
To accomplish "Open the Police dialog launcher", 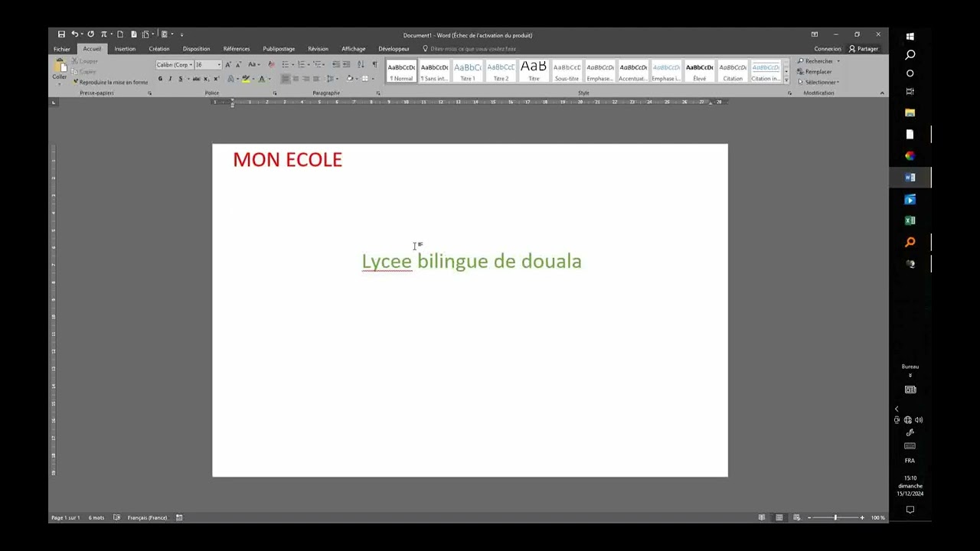I will pos(275,93).
